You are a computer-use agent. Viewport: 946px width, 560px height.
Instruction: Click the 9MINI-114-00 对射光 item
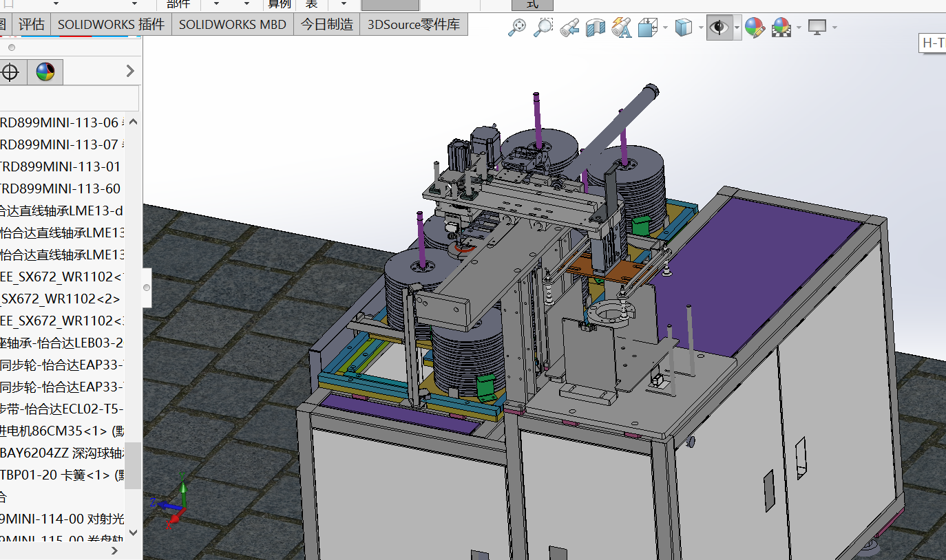click(x=62, y=519)
